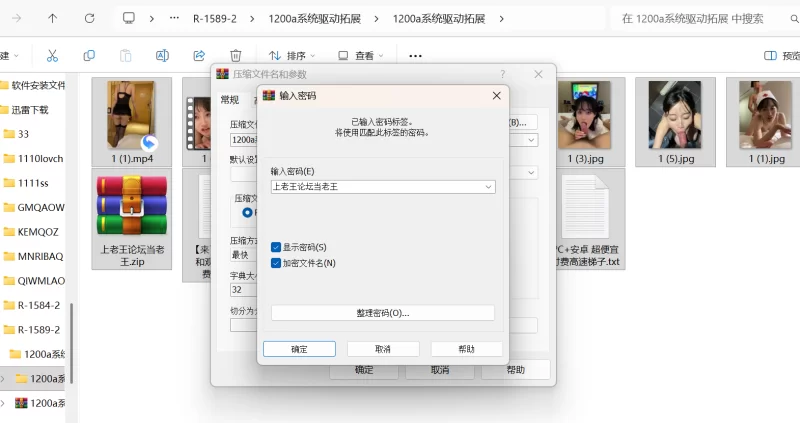
Task: Click the first 1200a系统驱动拓展 breadcrumb segment
Action: (x=315, y=19)
